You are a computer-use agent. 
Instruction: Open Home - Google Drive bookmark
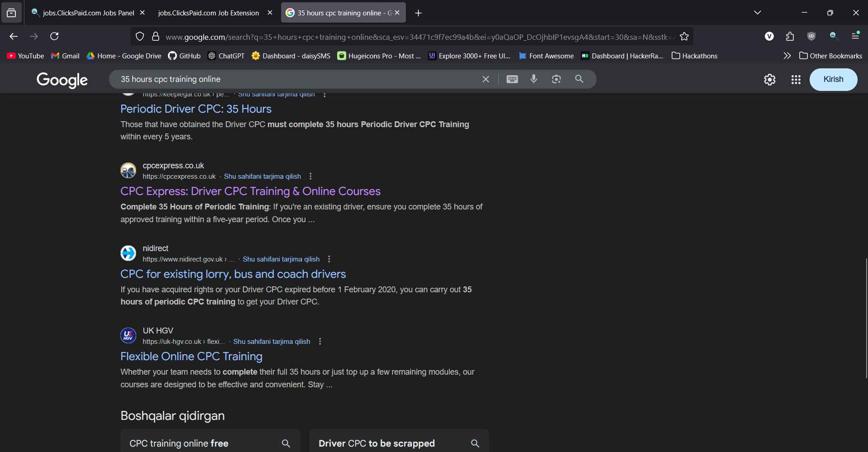tap(124, 56)
